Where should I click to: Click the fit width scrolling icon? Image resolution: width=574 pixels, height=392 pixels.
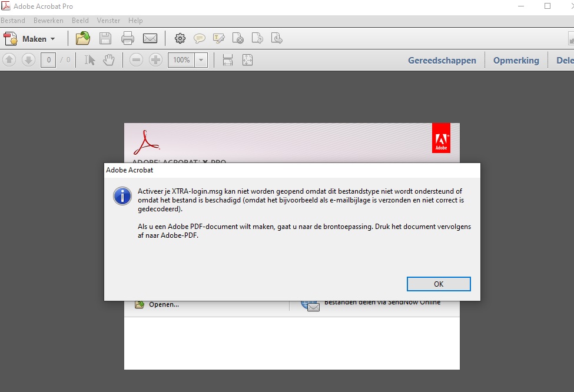click(228, 60)
